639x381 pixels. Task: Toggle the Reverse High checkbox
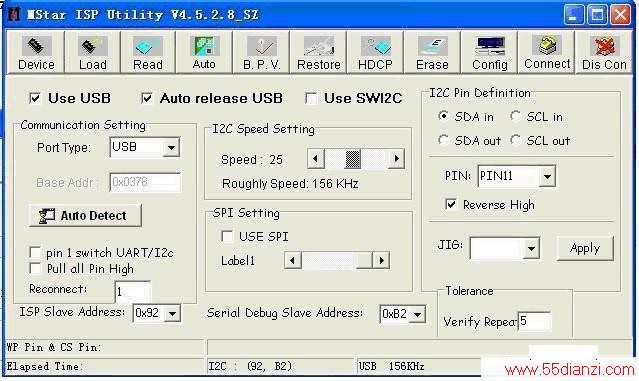tap(451, 204)
